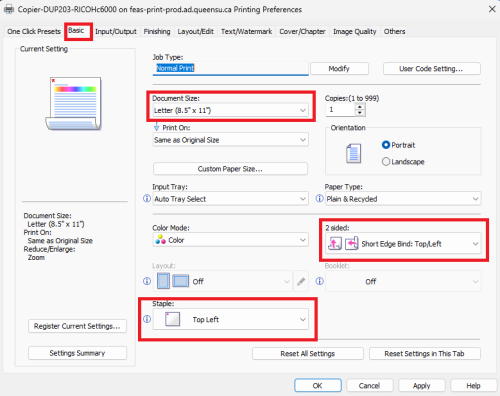Image resolution: width=500 pixels, height=396 pixels.
Task: Switch to the Finishing tab
Action: point(157,31)
